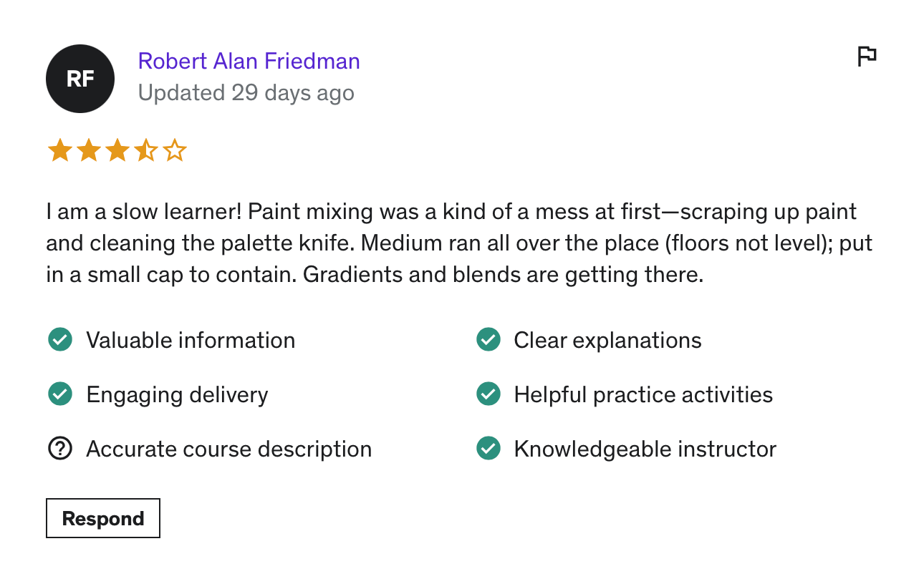Click the half-filled fourth star

[x=145, y=151]
